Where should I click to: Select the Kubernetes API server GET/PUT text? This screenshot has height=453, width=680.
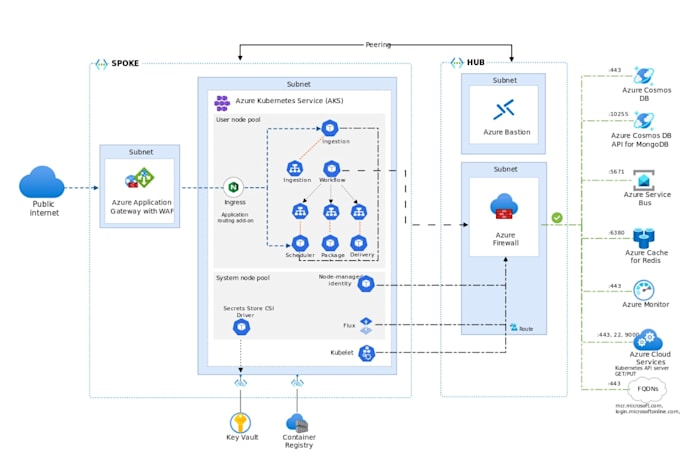click(641, 371)
